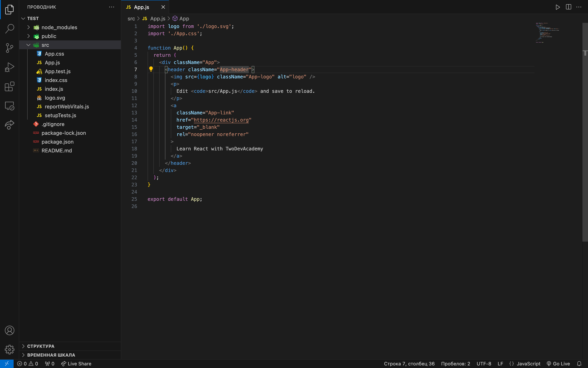Run the file using the play icon
The height and width of the screenshot is (368, 588).
coord(558,7)
